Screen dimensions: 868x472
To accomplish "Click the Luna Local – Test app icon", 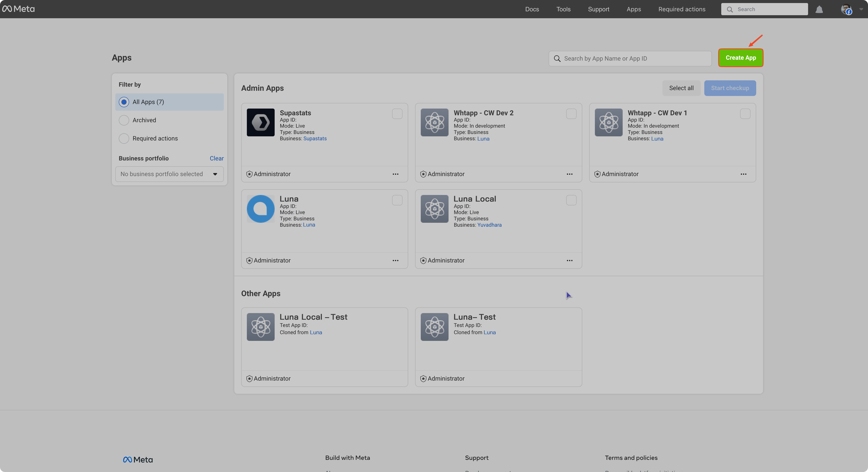I will (261, 327).
